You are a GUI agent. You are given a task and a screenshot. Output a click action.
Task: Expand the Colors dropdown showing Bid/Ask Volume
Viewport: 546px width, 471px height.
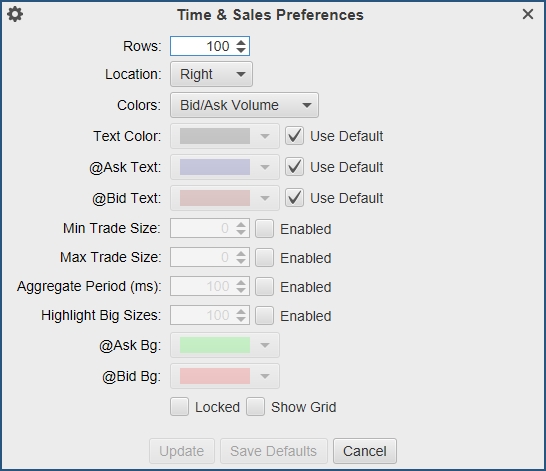(244, 105)
